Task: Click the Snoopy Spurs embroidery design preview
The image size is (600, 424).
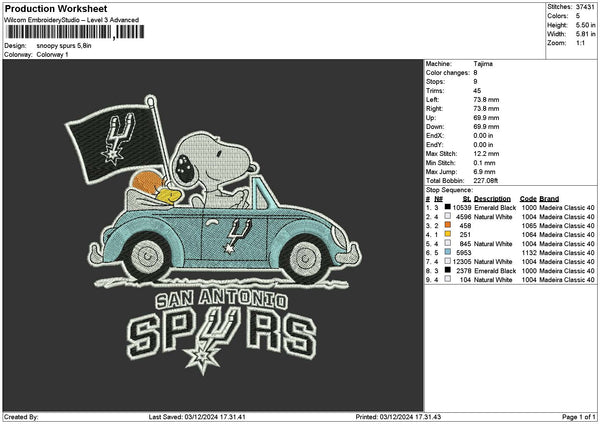Action: [x=213, y=235]
